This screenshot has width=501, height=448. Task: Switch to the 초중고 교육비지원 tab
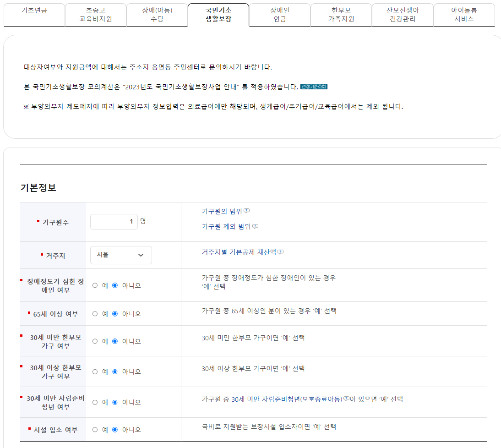[x=95, y=15]
